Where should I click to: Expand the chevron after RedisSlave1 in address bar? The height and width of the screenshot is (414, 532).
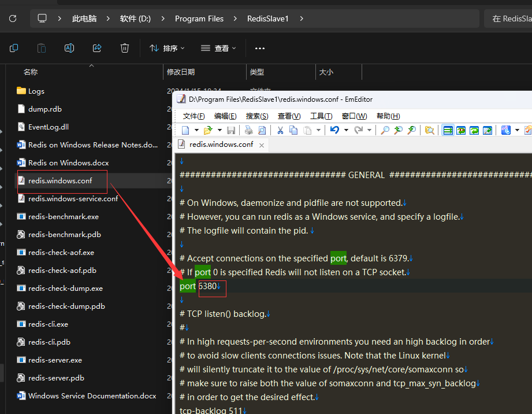point(302,19)
